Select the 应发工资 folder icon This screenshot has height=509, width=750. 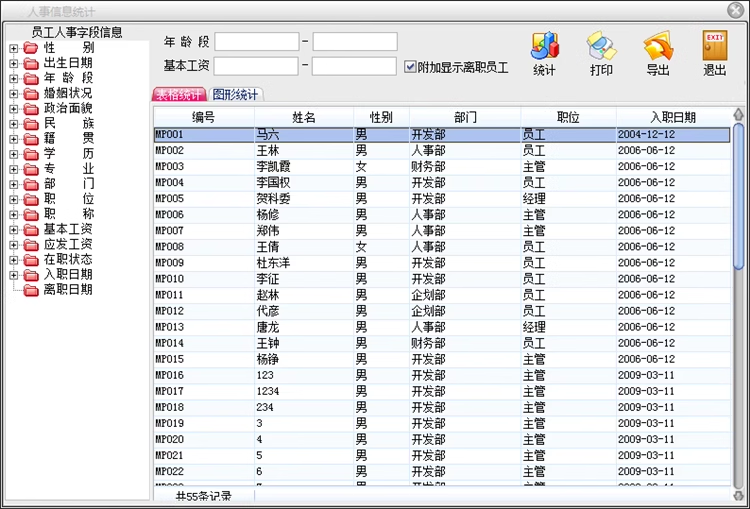pos(31,245)
